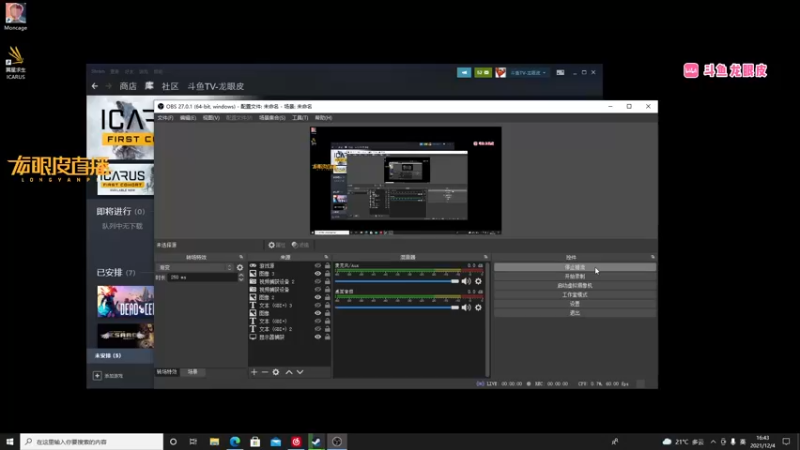
Task: Open OBS Studio taskbar icon
Action: coord(337,441)
